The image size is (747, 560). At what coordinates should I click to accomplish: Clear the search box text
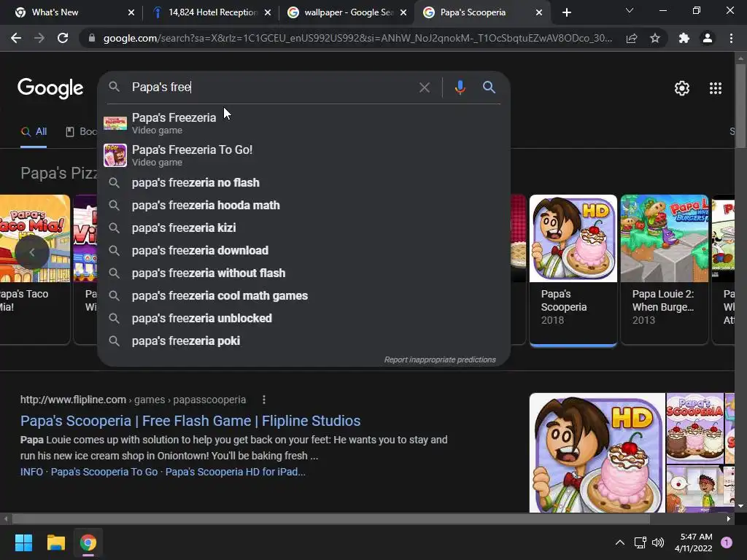424,87
